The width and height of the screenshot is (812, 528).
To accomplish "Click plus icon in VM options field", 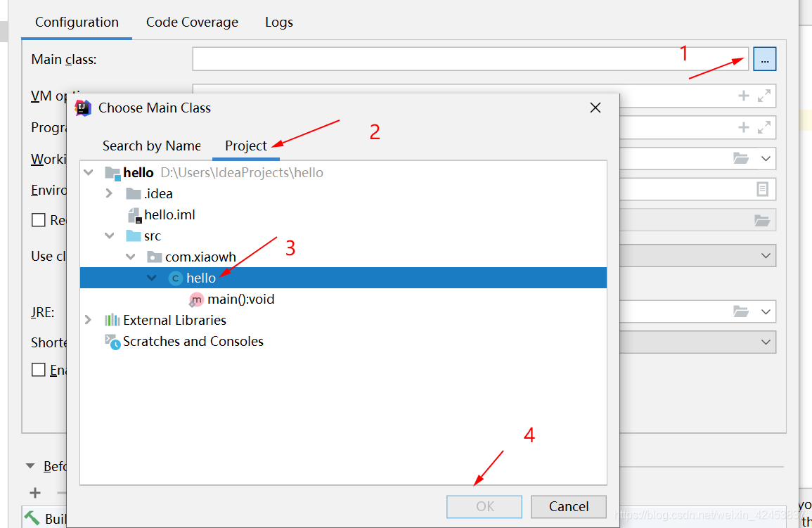I will point(744,96).
